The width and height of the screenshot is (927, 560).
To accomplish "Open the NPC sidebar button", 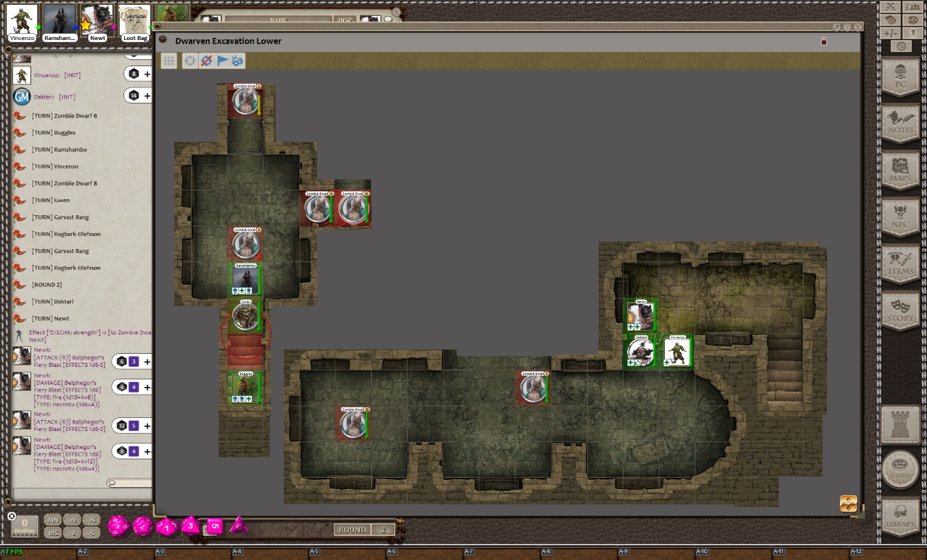I will click(x=900, y=217).
